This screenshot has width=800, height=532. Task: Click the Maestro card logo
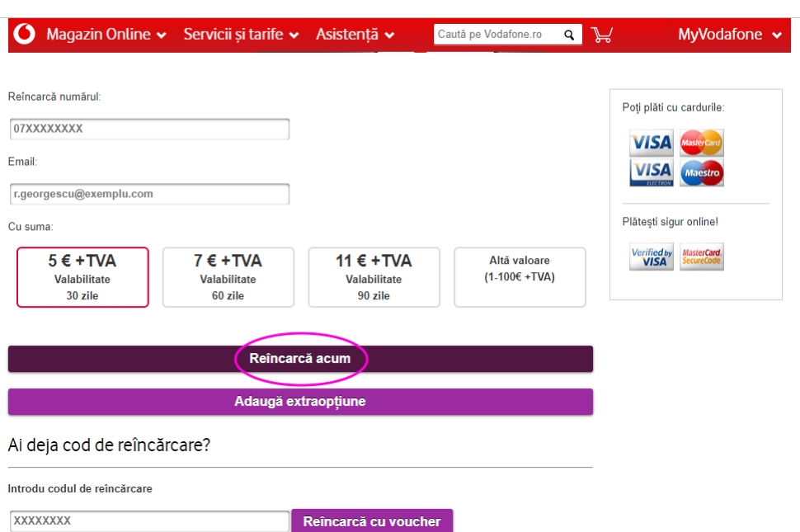click(x=702, y=173)
